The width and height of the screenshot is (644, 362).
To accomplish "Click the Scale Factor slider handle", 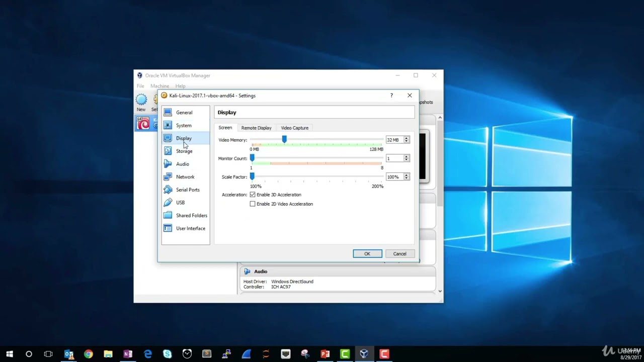I will 252,176.
